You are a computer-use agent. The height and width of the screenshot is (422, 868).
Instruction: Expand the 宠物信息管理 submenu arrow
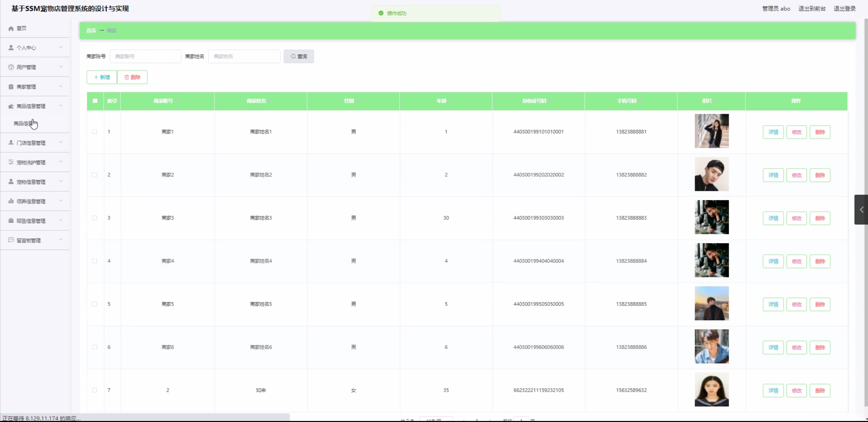61,181
